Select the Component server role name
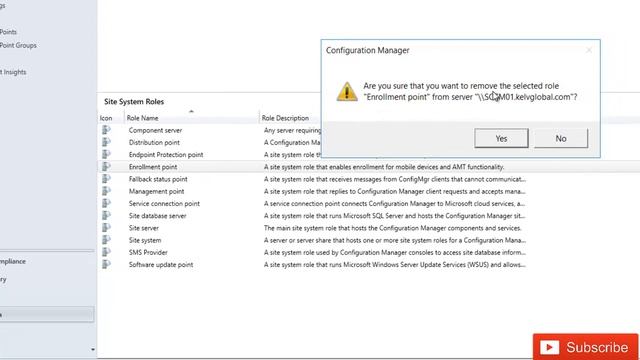The height and width of the screenshot is (360, 640). pos(156,130)
